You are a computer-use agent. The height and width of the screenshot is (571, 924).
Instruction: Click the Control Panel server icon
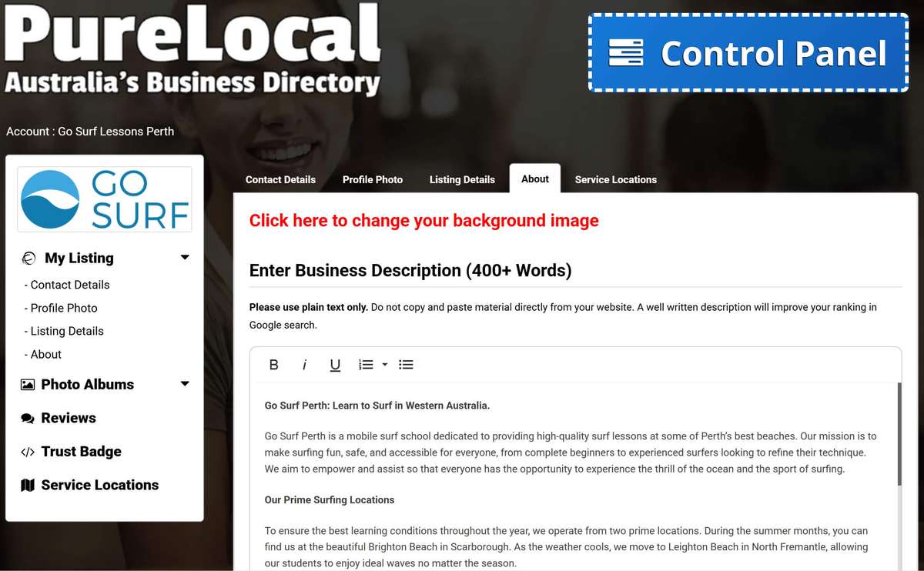625,53
